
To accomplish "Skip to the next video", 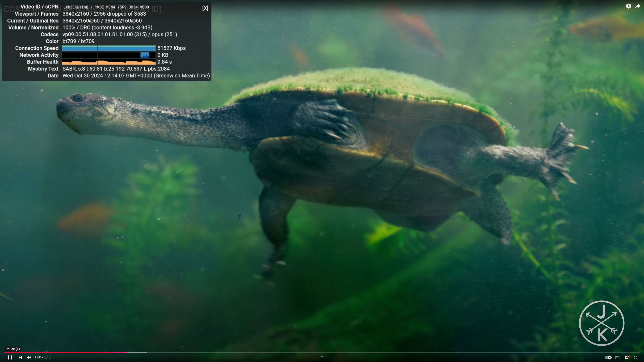I will (x=20, y=357).
